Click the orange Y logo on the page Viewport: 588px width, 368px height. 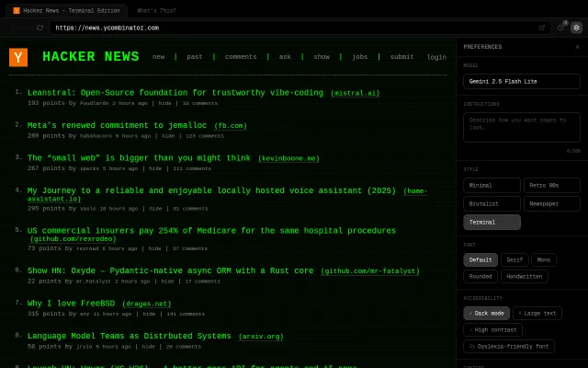[x=18, y=57]
